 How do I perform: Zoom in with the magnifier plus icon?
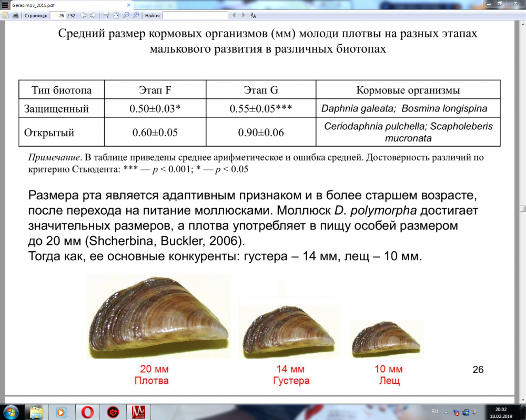click(x=136, y=15)
